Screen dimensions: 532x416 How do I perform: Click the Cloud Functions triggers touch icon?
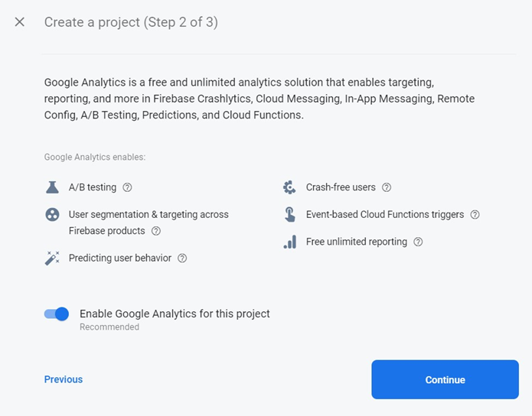[289, 215]
